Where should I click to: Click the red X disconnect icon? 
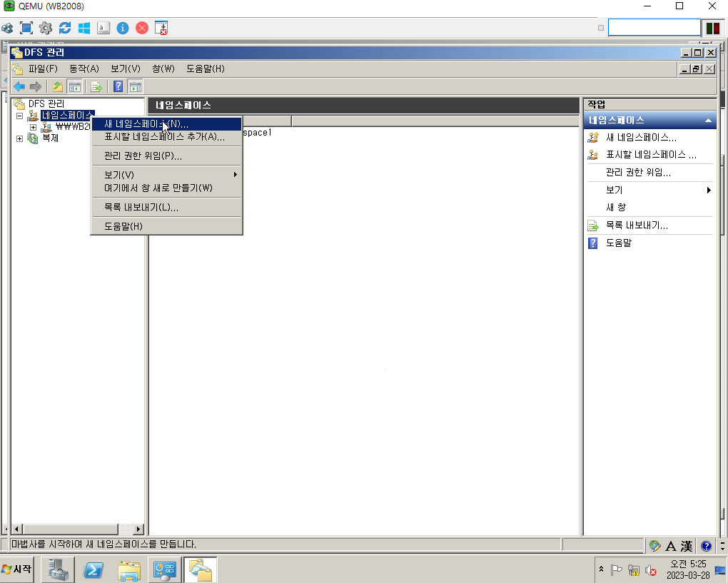[x=142, y=28]
